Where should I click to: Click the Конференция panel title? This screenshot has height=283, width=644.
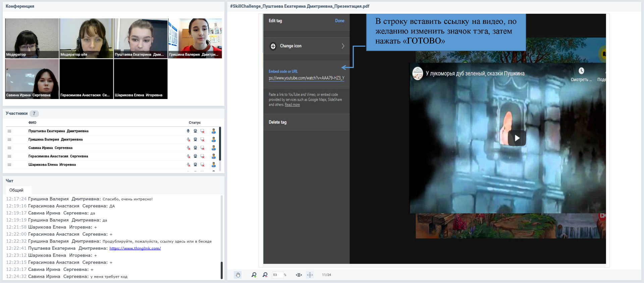(20, 6)
